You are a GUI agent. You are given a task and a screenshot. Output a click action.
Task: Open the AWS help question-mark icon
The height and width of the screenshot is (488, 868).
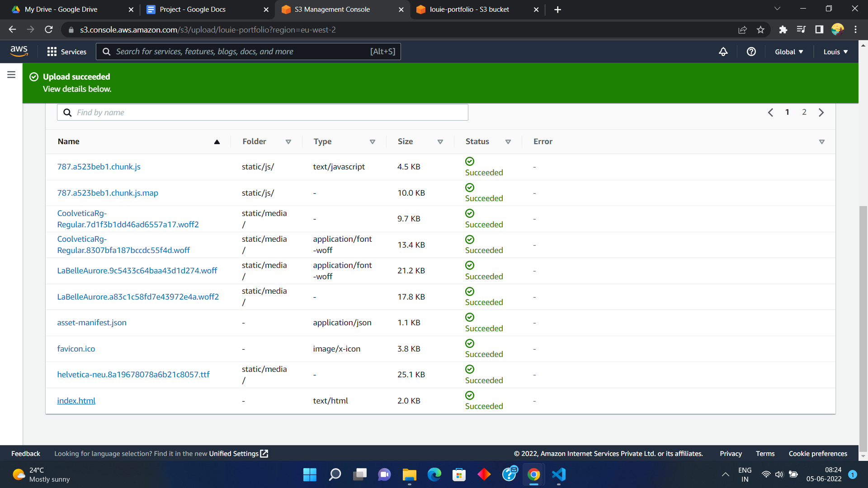click(751, 52)
